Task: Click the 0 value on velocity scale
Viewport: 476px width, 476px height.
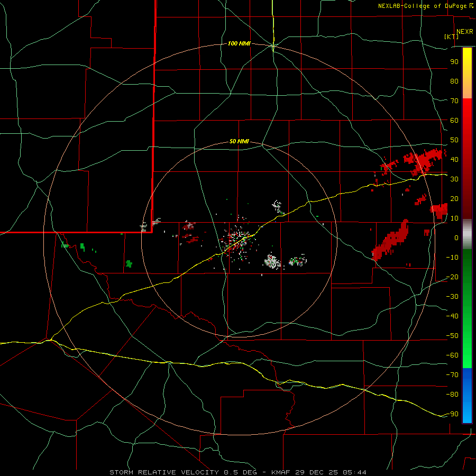Action: [456, 237]
